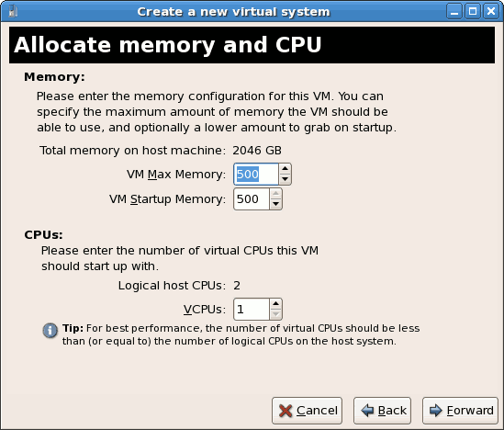Viewport: 504px width, 430px height.
Task: Open the window menu icon in title bar
Action: coord(13,12)
